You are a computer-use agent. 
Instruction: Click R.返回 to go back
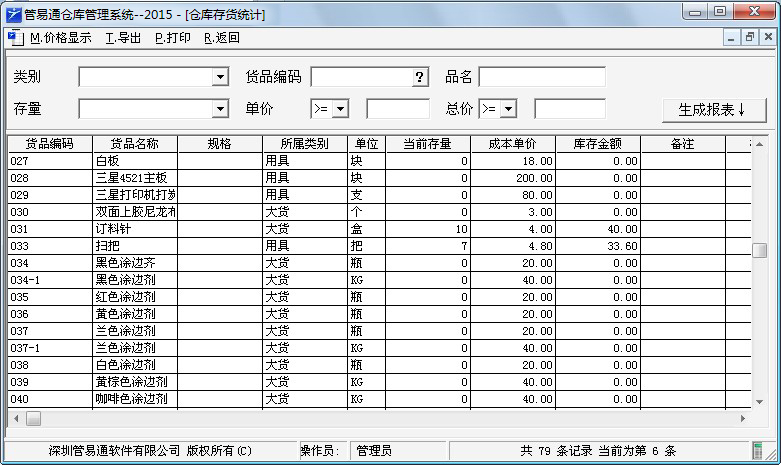click(x=221, y=38)
